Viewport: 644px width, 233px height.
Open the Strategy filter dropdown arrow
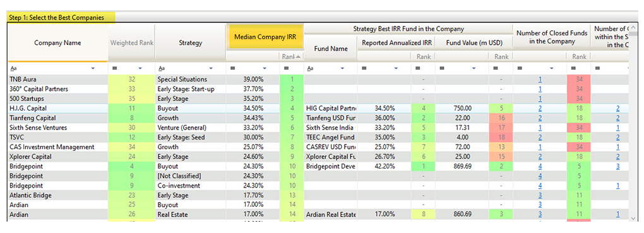212,68
